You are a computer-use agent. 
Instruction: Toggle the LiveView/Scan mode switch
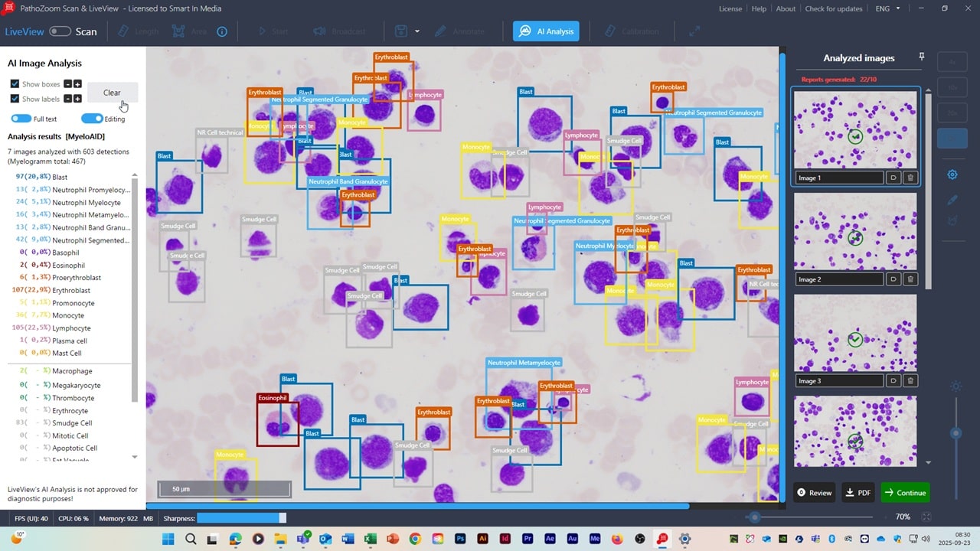60,31
